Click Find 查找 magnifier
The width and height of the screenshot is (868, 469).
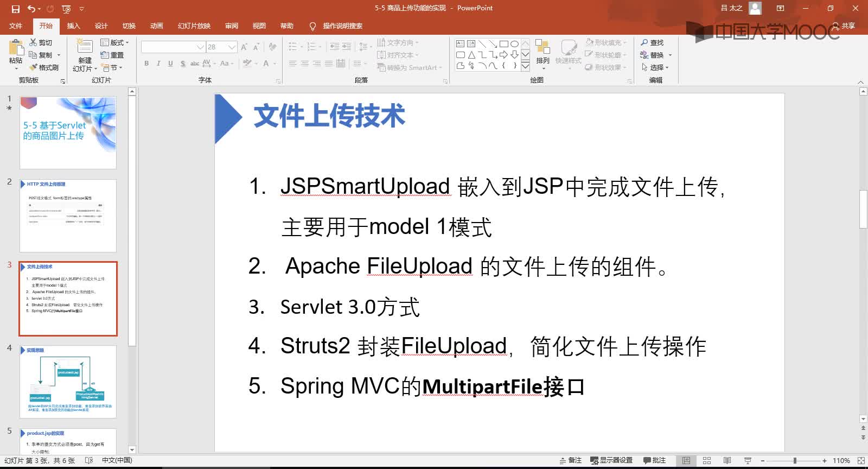(x=652, y=42)
